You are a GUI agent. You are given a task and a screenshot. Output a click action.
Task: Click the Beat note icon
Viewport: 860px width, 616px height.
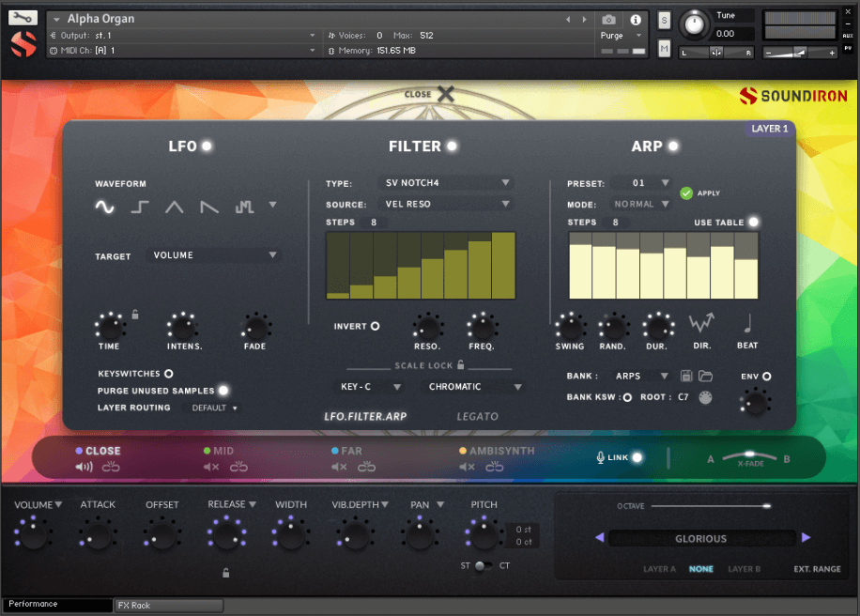pyautogui.click(x=747, y=324)
